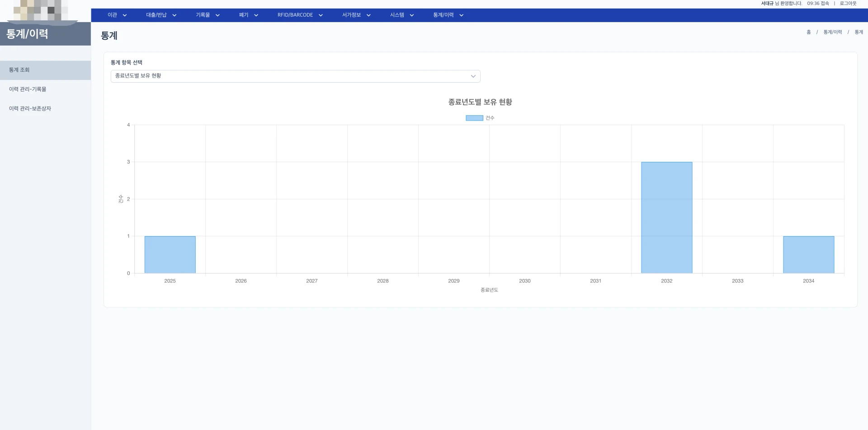Select 통계 조회 in the sidebar
The width and height of the screenshot is (868, 430).
tap(19, 70)
